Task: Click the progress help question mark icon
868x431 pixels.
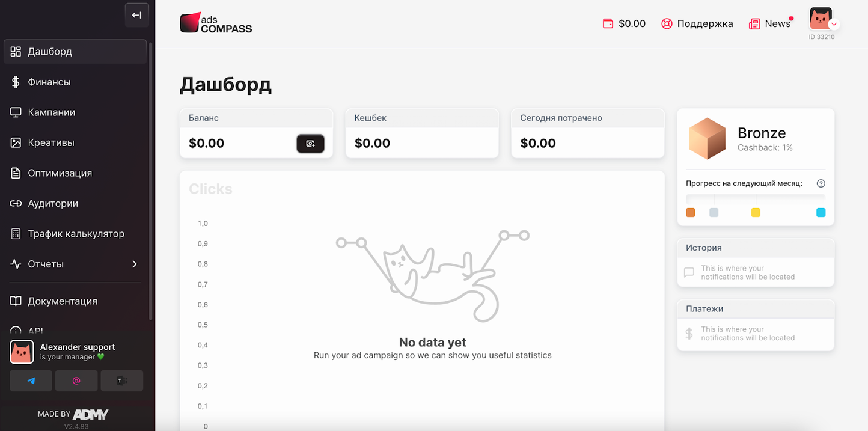Action: [x=821, y=183]
